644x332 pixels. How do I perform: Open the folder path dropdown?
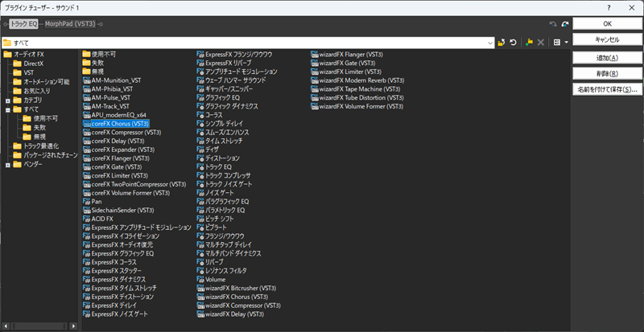[x=489, y=42]
